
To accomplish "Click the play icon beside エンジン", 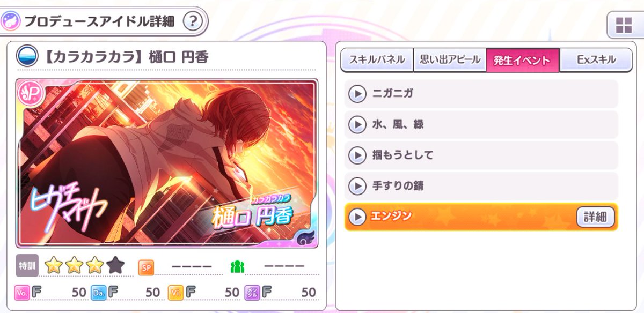I will [x=357, y=217].
